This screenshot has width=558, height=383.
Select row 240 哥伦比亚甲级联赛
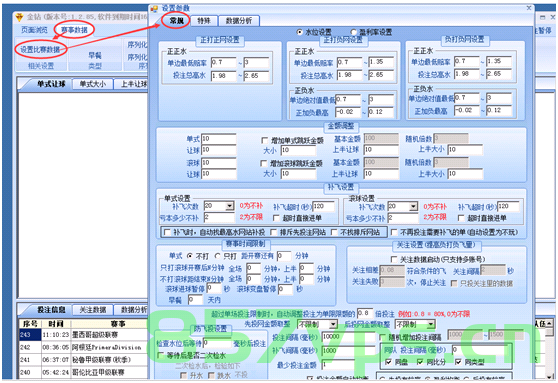83,372
